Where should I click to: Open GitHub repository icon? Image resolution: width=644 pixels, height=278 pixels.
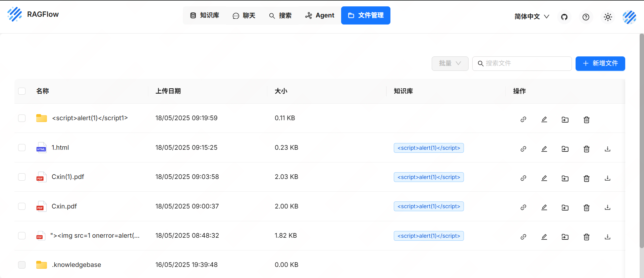(564, 17)
